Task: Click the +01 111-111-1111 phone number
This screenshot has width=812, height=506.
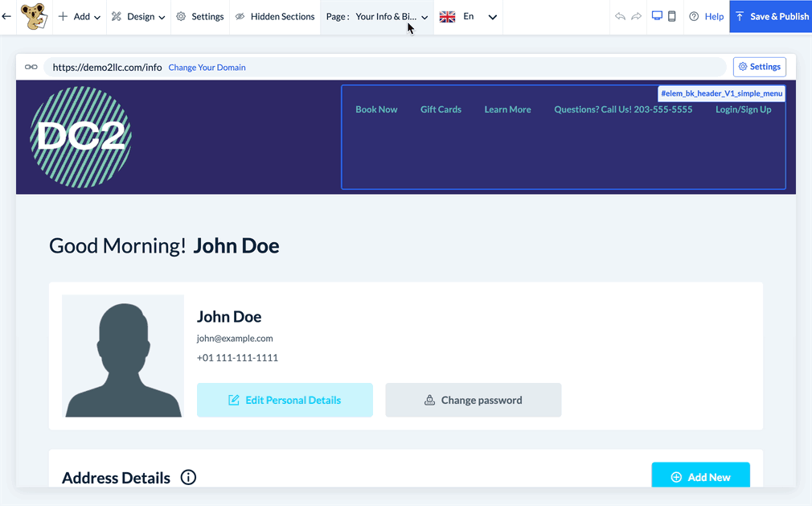Action: [x=237, y=357]
